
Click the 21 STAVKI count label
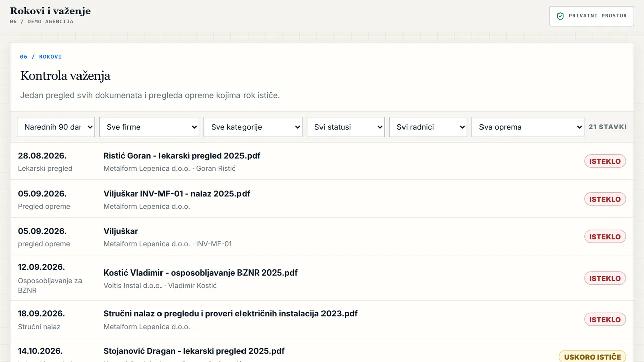pyautogui.click(x=608, y=127)
